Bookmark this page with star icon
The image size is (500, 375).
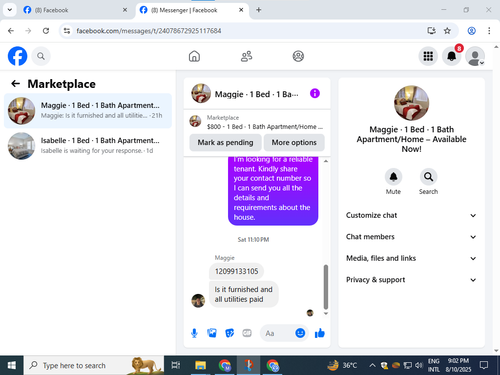447,31
